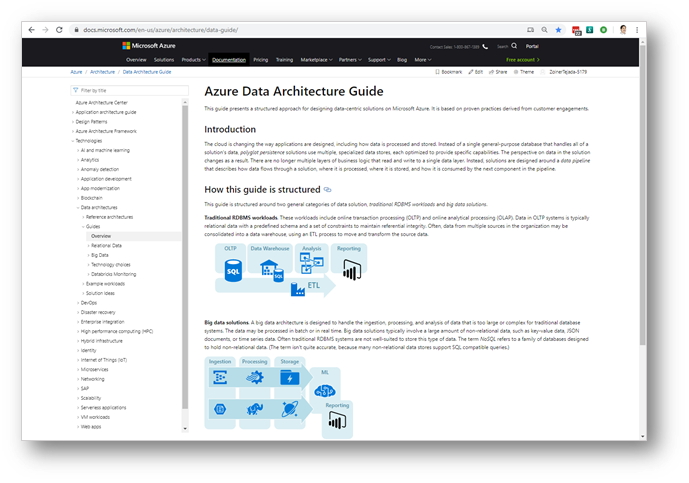Click the Analysis diagram icon
The image size is (689, 483).
tap(311, 263)
